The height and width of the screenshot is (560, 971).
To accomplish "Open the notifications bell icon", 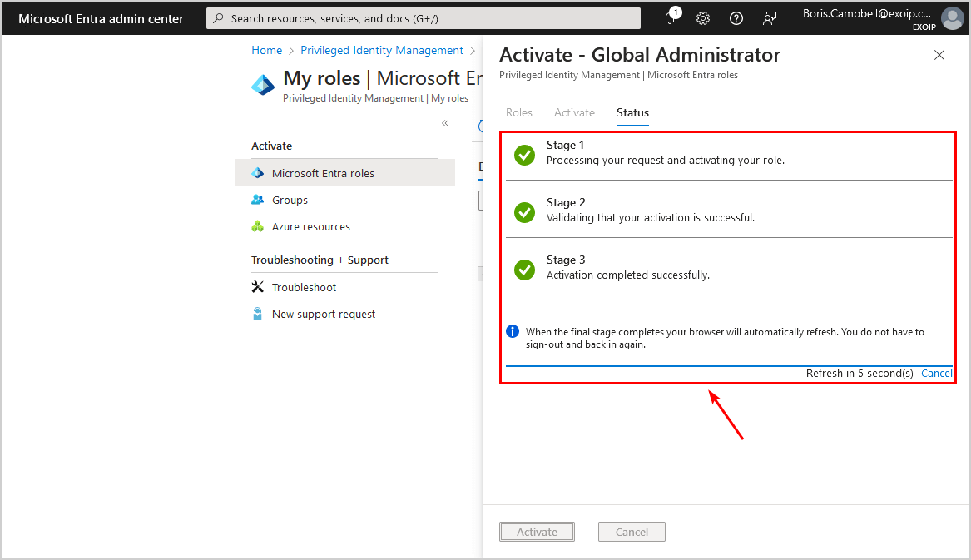I will pyautogui.click(x=670, y=18).
